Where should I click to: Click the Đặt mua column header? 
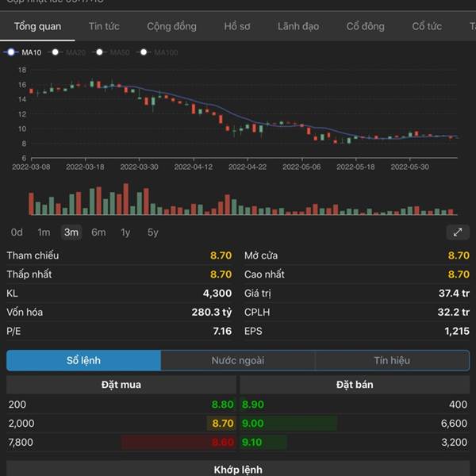click(121, 385)
